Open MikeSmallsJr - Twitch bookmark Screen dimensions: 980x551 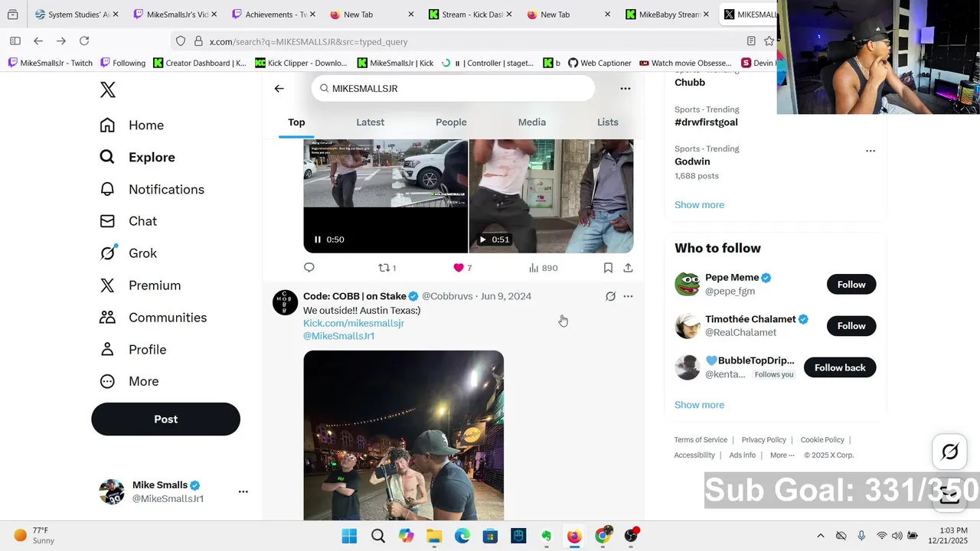coord(50,63)
